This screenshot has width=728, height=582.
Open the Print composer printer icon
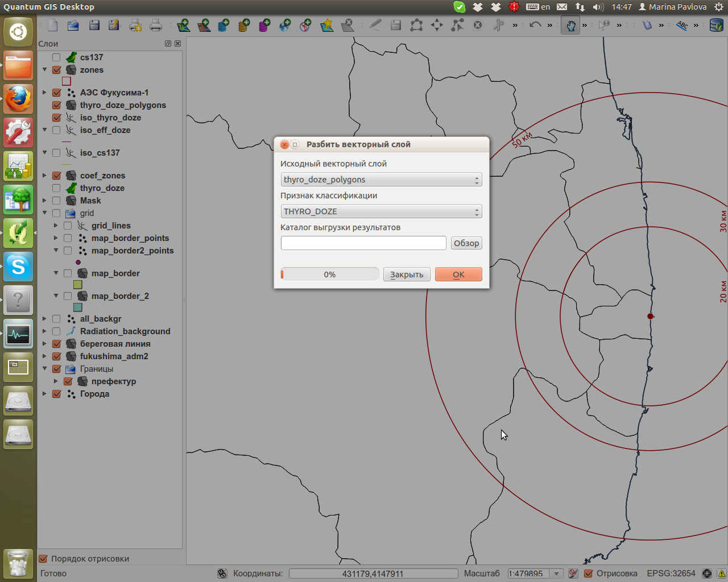pos(155,25)
